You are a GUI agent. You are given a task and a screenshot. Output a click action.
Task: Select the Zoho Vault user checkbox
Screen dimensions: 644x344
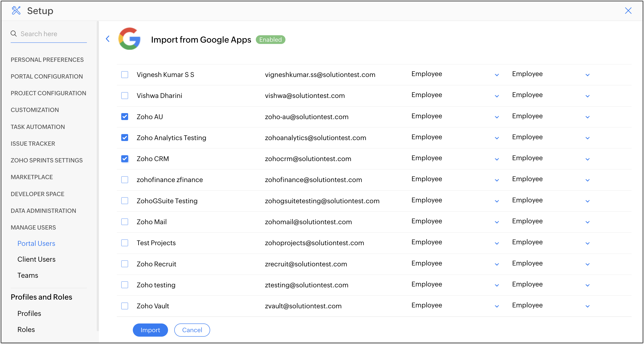pos(125,306)
